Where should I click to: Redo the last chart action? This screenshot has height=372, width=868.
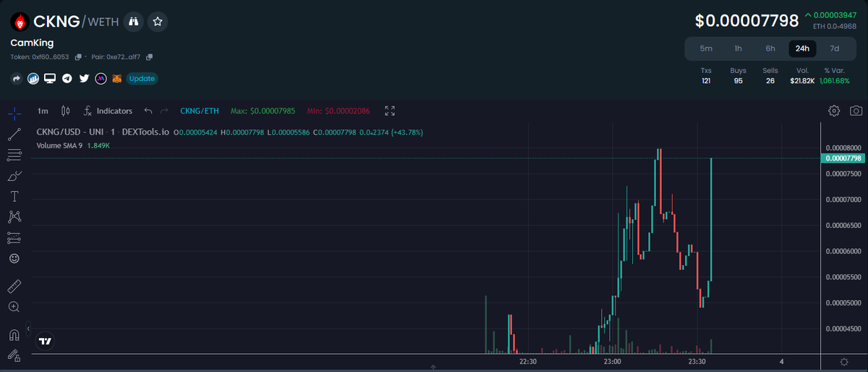tap(164, 111)
